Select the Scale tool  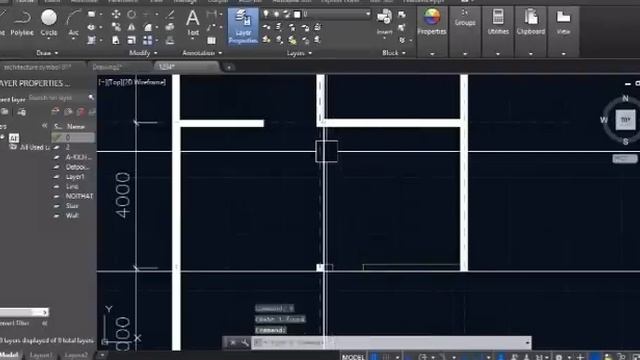pos(131,40)
